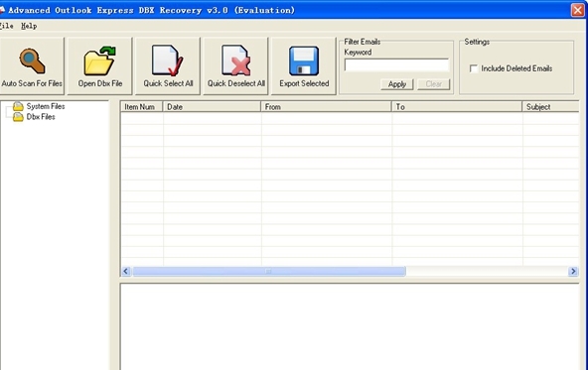Open the File menu
This screenshot has width=588, height=370.
[6, 26]
